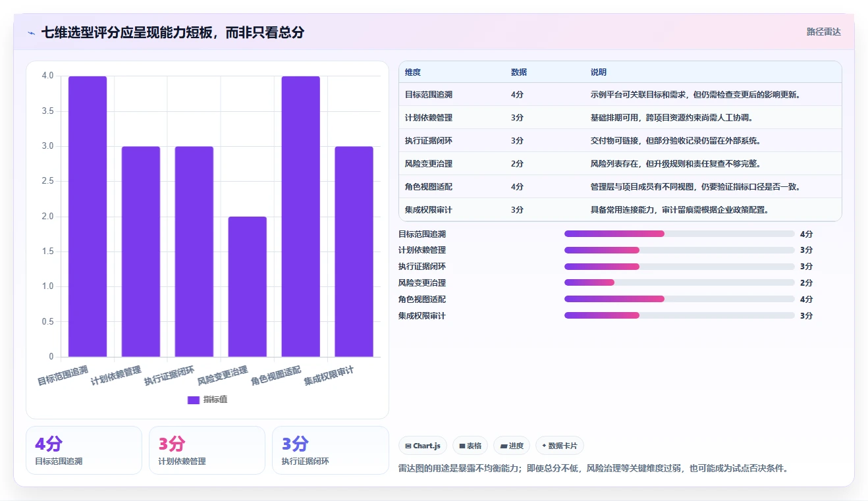Click the 角色视图适配 label in progress list
This screenshot has height=501, width=868.
pos(422,300)
